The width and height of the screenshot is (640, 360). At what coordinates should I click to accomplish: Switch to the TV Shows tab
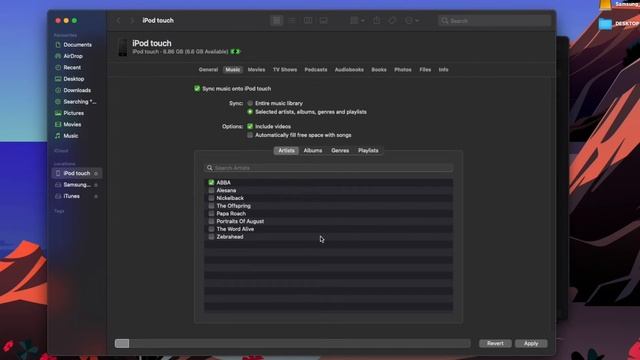pos(285,70)
